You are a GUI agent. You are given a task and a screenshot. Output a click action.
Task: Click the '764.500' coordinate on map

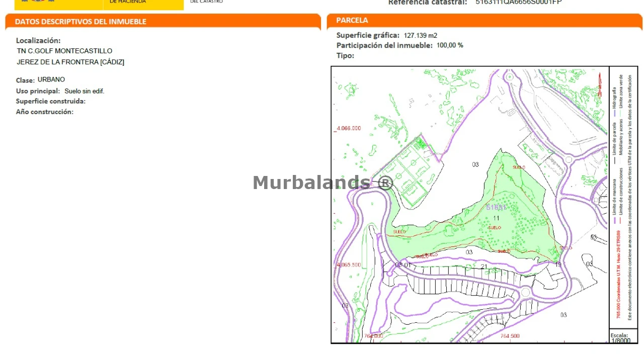tap(510, 336)
